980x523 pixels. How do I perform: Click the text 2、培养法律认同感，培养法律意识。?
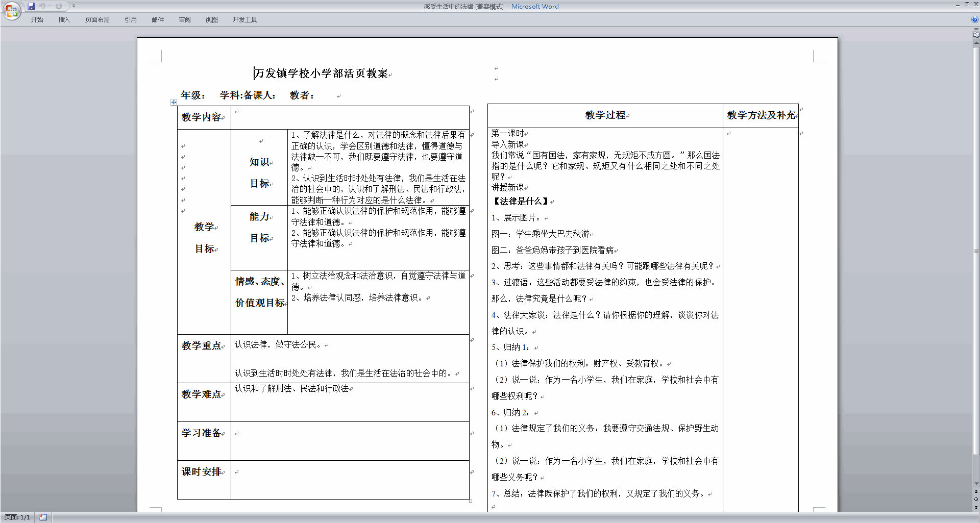point(358,298)
